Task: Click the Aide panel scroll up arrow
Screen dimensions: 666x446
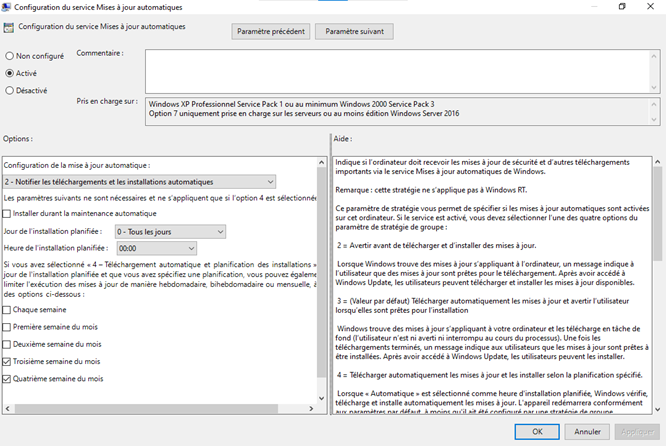Action: click(658, 162)
